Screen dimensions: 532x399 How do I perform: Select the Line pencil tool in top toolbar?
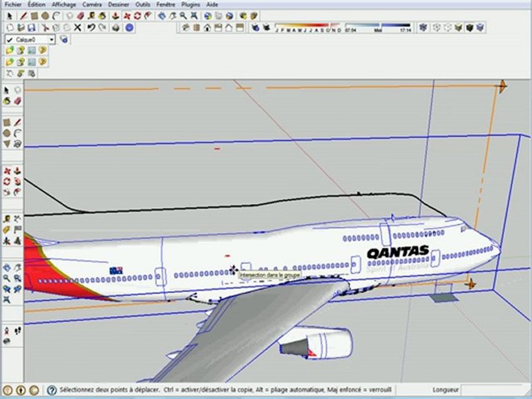(x=23, y=16)
